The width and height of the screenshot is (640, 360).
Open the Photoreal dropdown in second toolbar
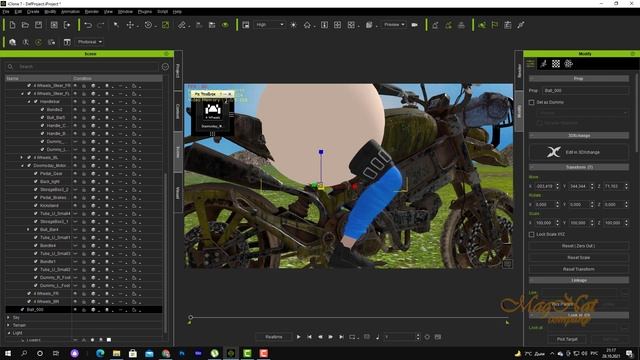click(x=89, y=42)
